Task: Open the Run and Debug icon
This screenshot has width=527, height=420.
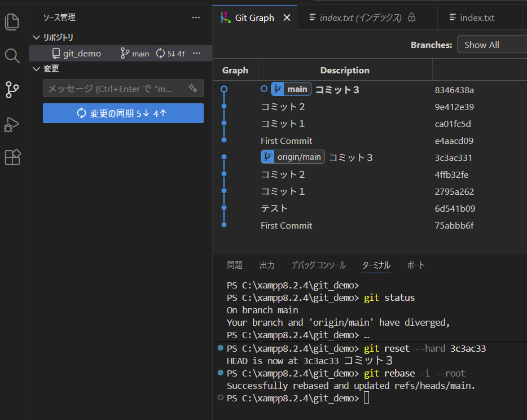Action: 12,124
